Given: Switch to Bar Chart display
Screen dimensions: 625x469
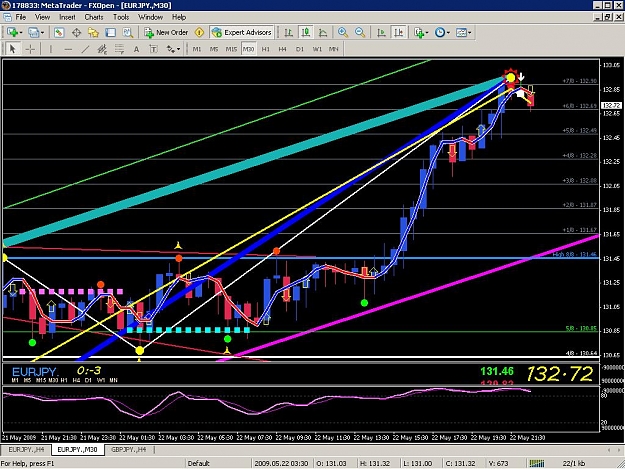Looking at the screenshot, I should coord(289,33).
